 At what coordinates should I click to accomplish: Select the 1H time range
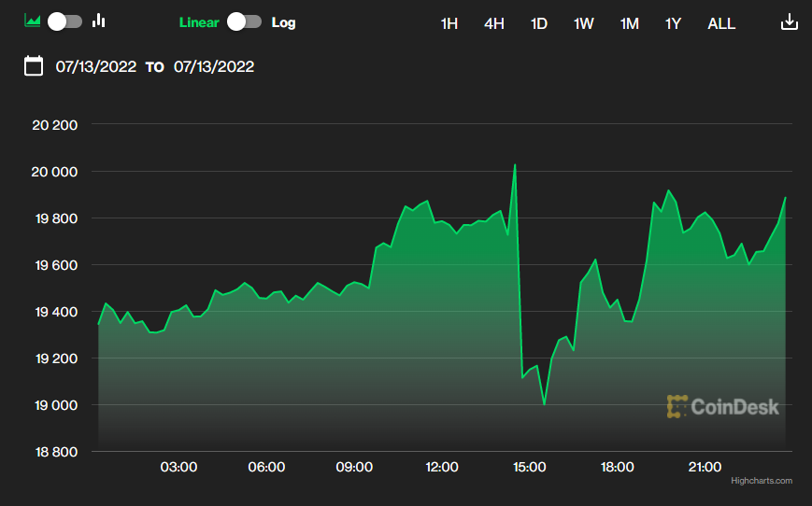point(449,23)
